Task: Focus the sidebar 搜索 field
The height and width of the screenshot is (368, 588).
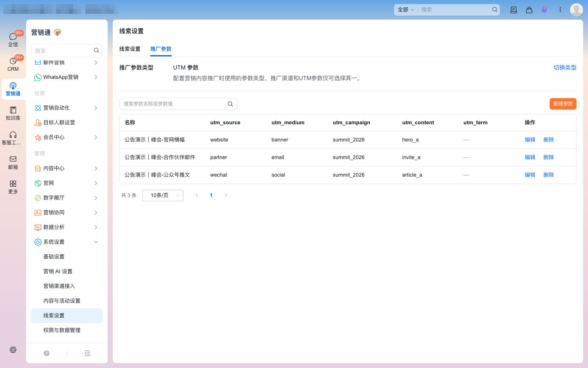Action: (67, 51)
